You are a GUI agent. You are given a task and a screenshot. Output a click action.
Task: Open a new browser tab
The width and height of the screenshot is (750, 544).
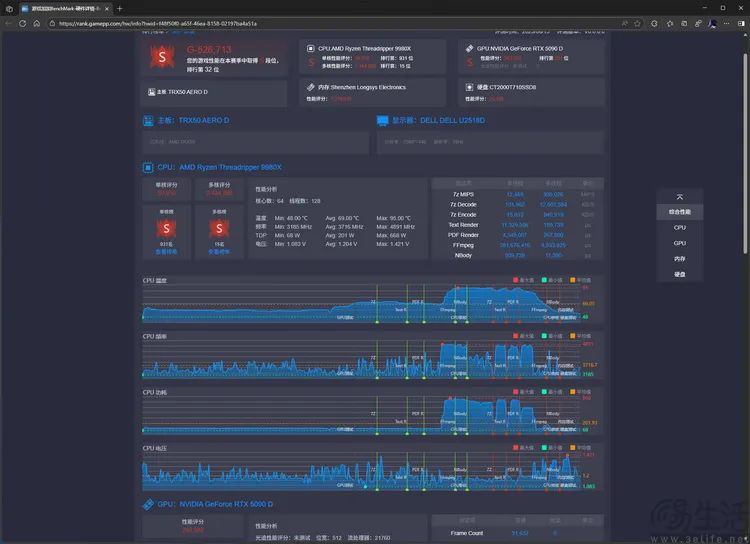[120, 8]
